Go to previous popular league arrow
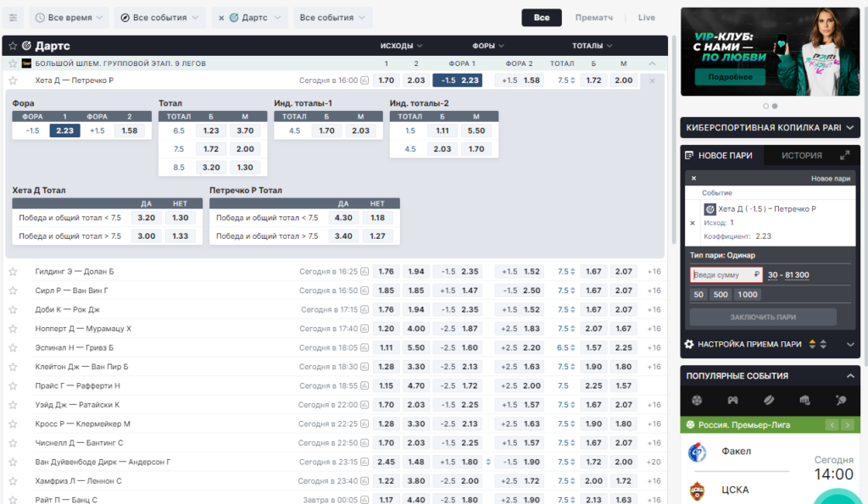The height and width of the screenshot is (504, 868). click(832, 425)
